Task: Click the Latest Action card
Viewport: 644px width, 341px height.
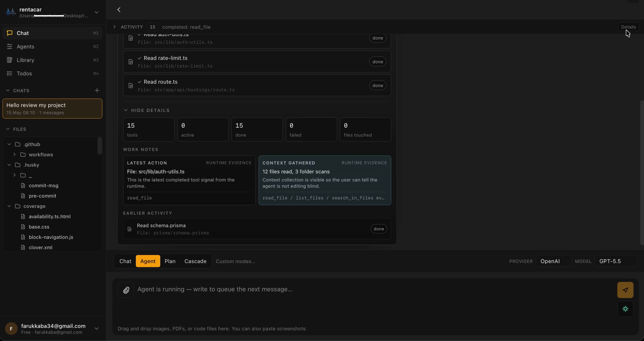Action: (x=189, y=180)
